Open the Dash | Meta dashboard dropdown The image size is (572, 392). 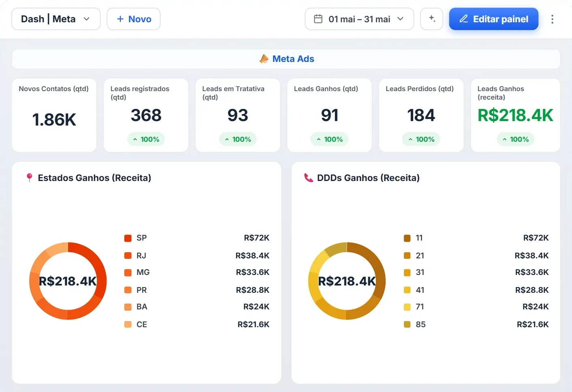(56, 19)
